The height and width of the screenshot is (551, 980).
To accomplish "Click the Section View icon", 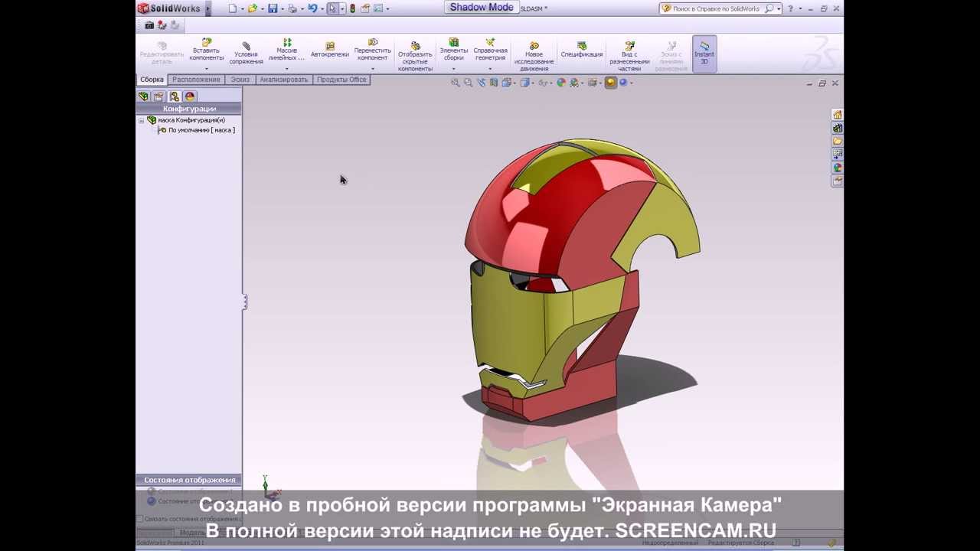I will click(494, 83).
